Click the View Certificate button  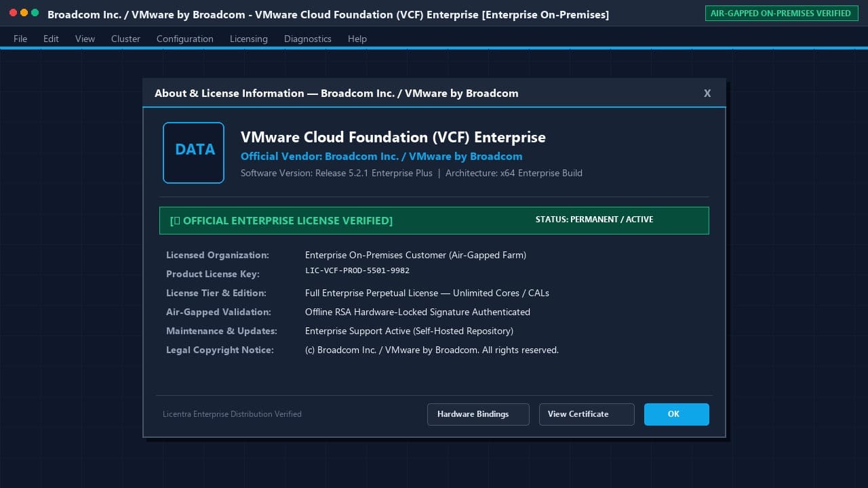(x=587, y=414)
